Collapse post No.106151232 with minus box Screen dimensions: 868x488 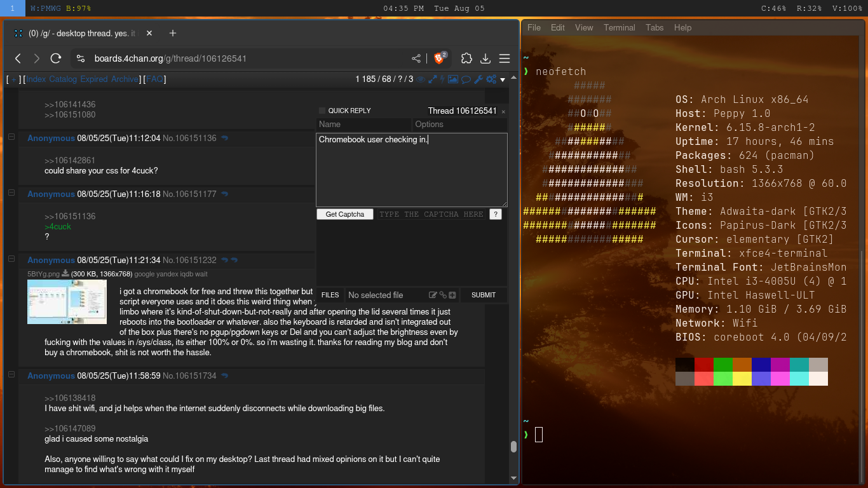(11, 259)
